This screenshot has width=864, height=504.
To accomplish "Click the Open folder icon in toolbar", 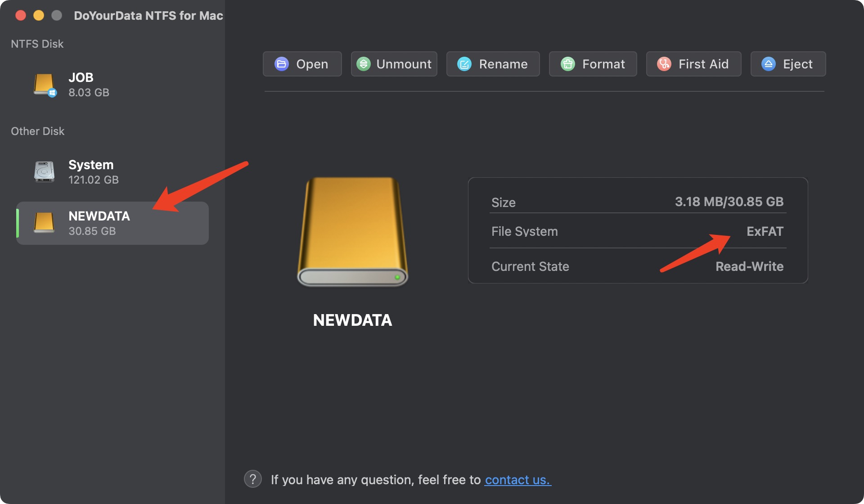I will point(281,64).
